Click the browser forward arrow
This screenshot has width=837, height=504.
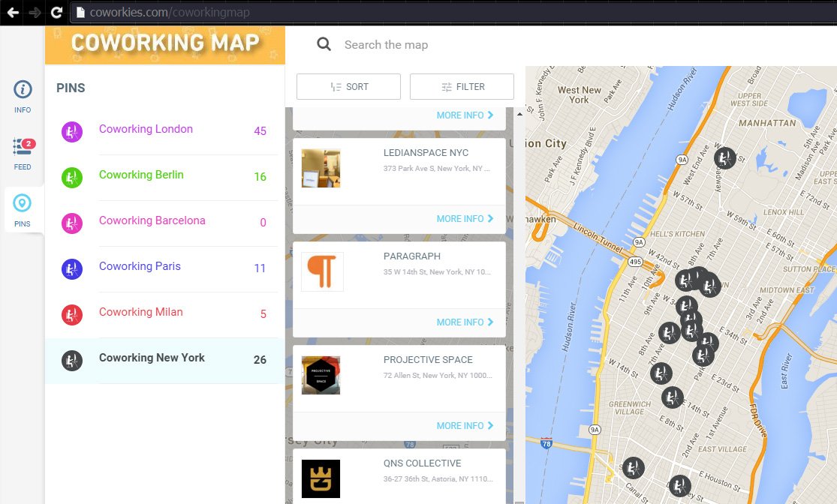click(x=35, y=12)
